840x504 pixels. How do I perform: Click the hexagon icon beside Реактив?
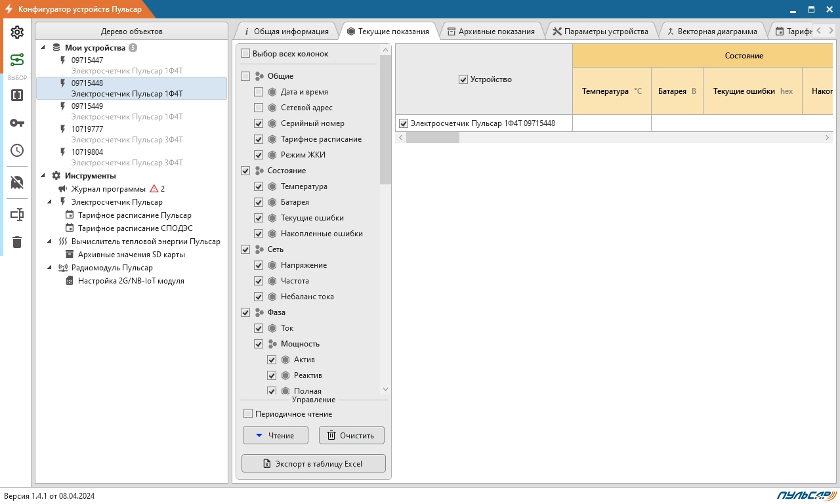click(x=285, y=375)
